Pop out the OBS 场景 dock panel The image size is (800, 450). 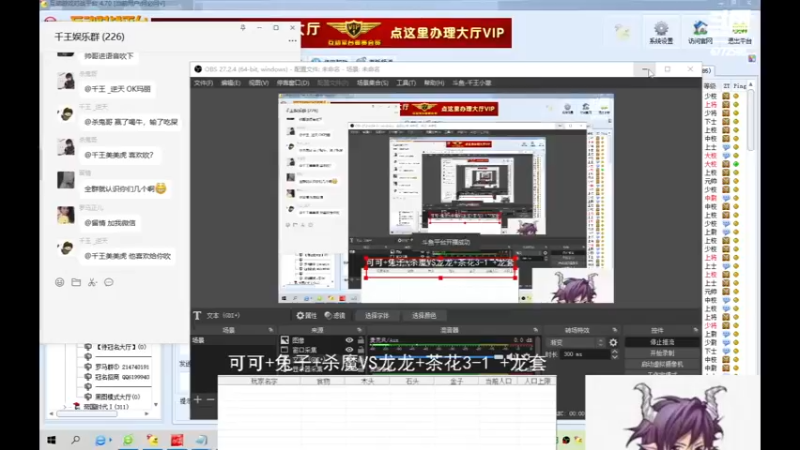(x=271, y=331)
